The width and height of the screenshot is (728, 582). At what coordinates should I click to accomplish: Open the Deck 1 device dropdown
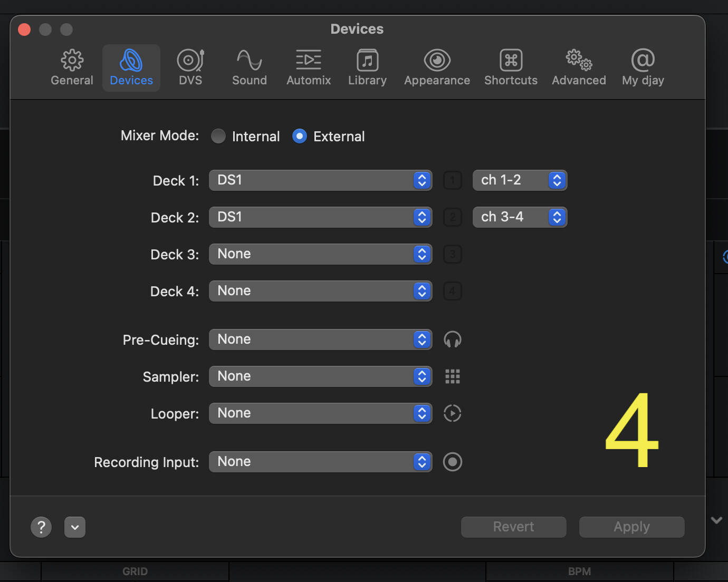coord(321,180)
